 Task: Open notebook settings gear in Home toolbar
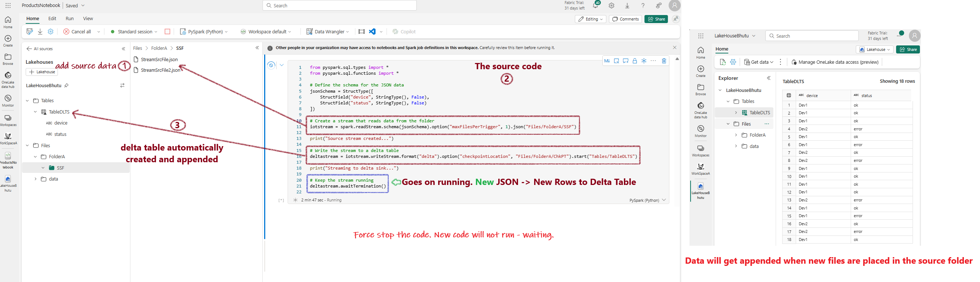pos(51,31)
